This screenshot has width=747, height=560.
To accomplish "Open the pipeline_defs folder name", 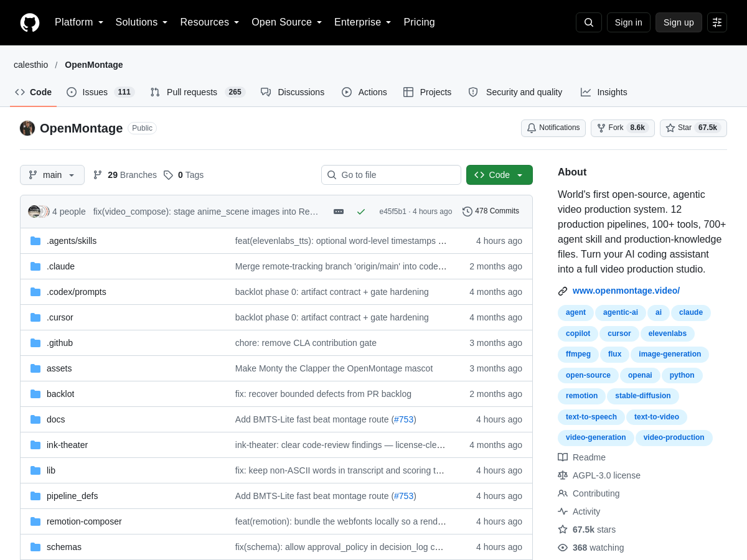I will point(72,496).
